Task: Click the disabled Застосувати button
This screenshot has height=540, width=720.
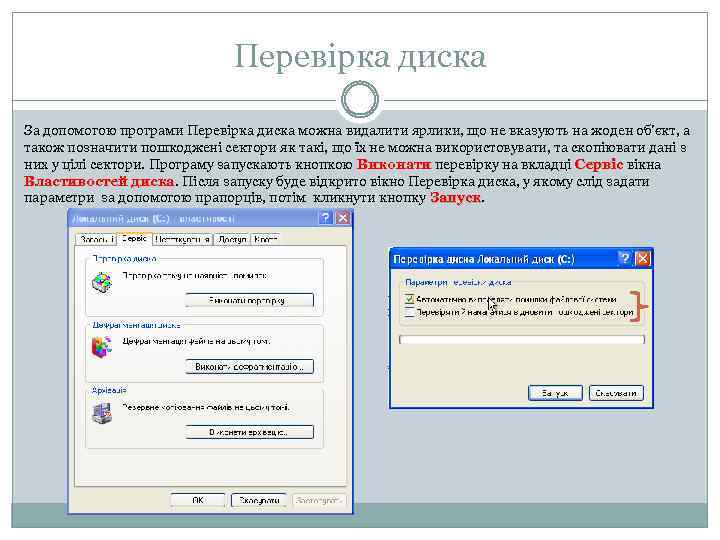Action: pos(319,500)
